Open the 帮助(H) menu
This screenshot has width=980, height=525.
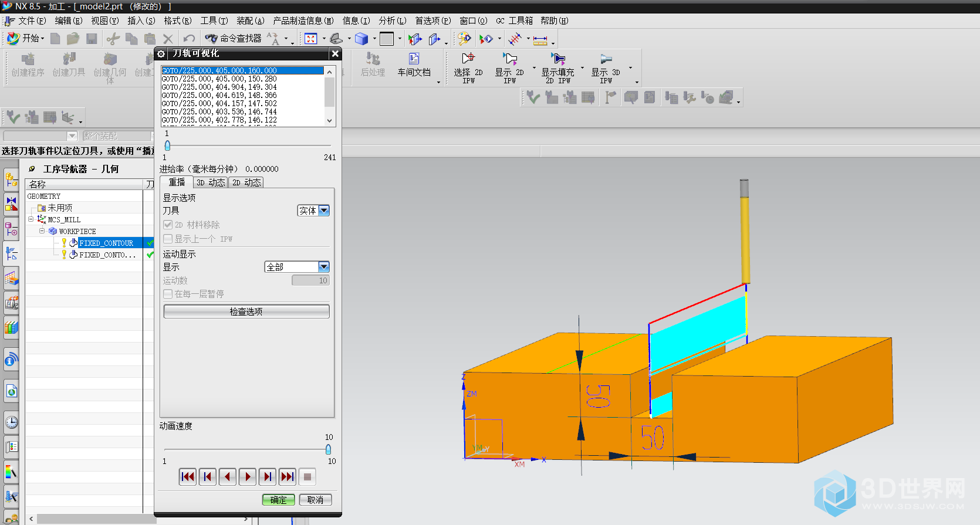(x=554, y=21)
